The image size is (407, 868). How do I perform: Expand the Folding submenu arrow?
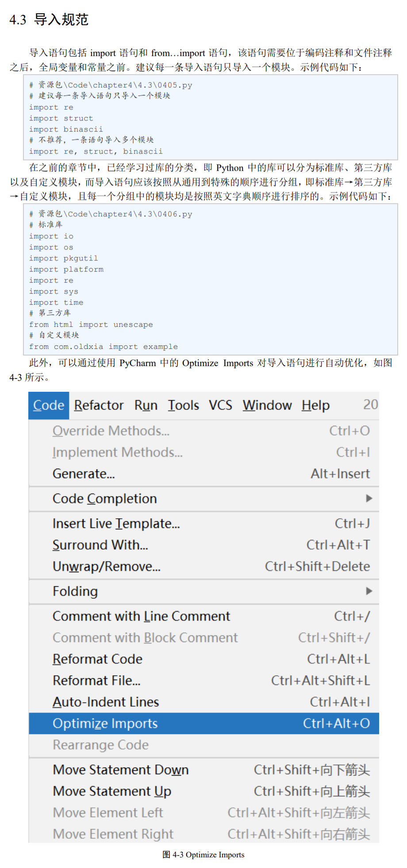pyautogui.click(x=369, y=591)
